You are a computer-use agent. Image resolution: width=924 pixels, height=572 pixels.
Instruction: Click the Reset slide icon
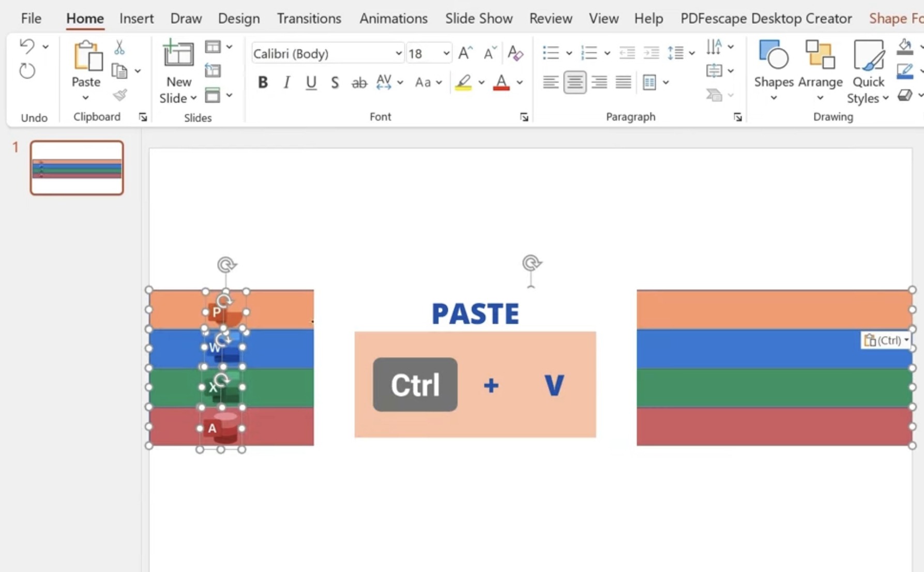point(213,71)
